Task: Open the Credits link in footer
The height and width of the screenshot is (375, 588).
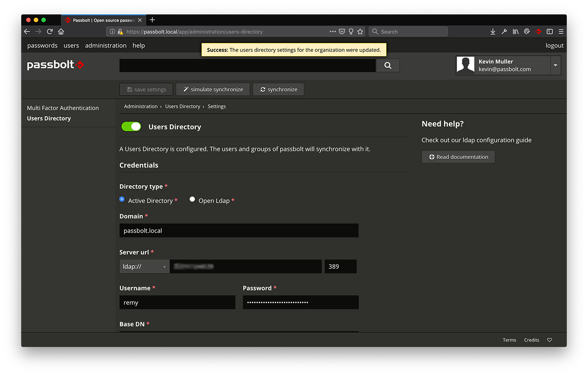Action: [x=531, y=340]
